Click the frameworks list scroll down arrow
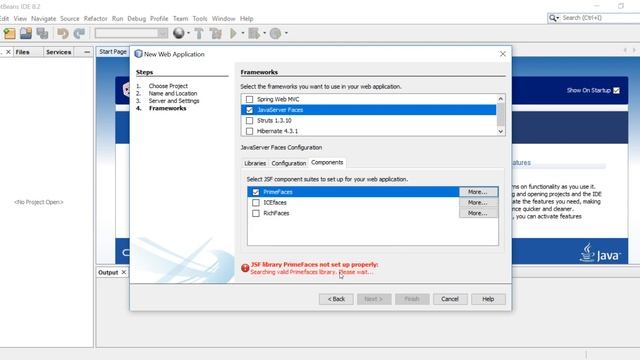Image resolution: width=640 pixels, height=360 pixels. click(x=501, y=131)
